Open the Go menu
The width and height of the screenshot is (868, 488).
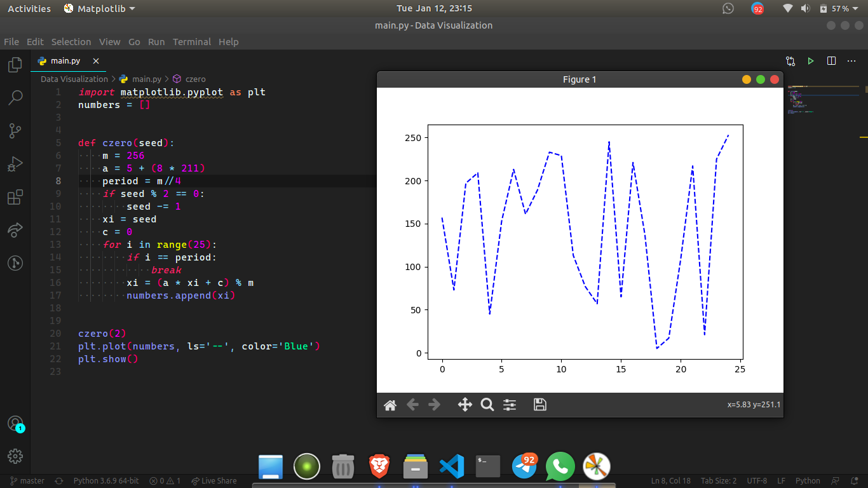134,42
